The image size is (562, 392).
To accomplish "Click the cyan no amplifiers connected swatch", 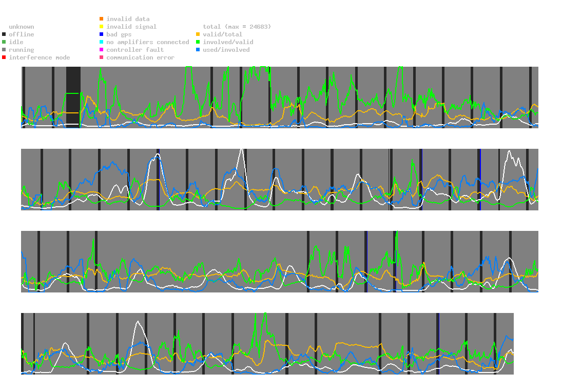I will [102, 42].
